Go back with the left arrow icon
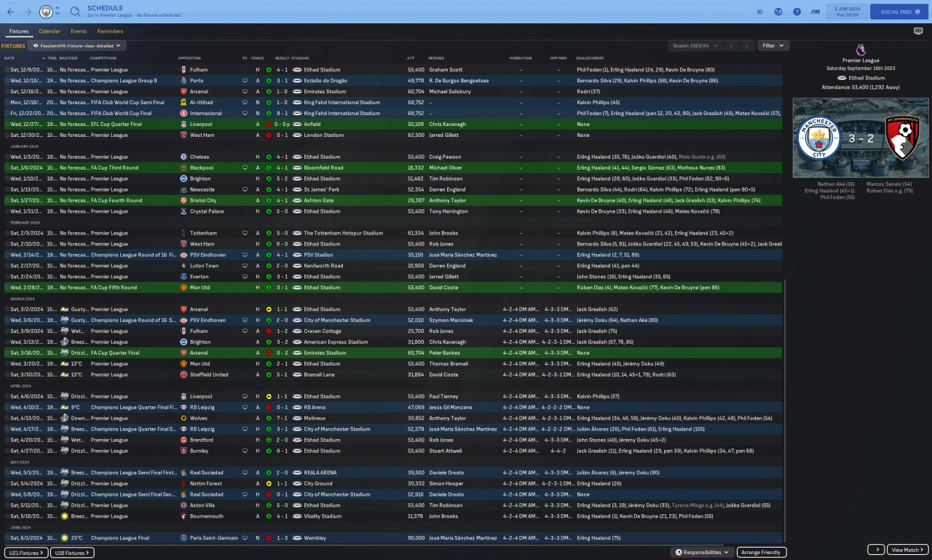Screen dimensions: 932x560 pos(10,12)
